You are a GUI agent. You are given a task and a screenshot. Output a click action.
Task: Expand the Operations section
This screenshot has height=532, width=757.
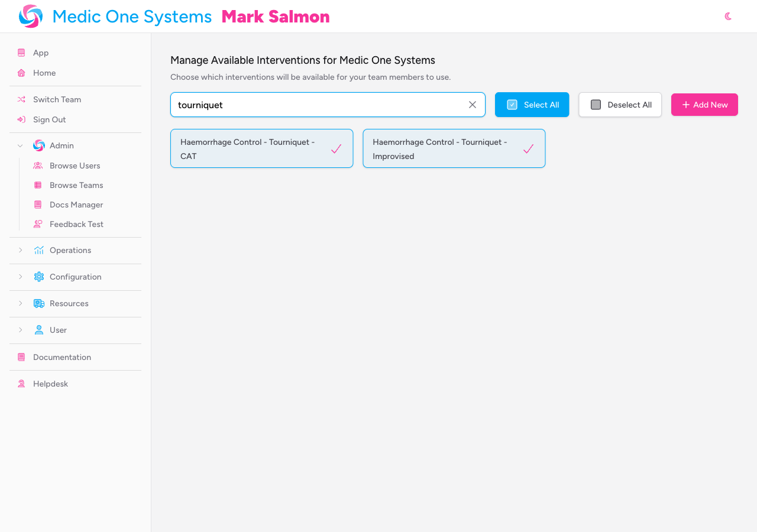pos(21,250)
